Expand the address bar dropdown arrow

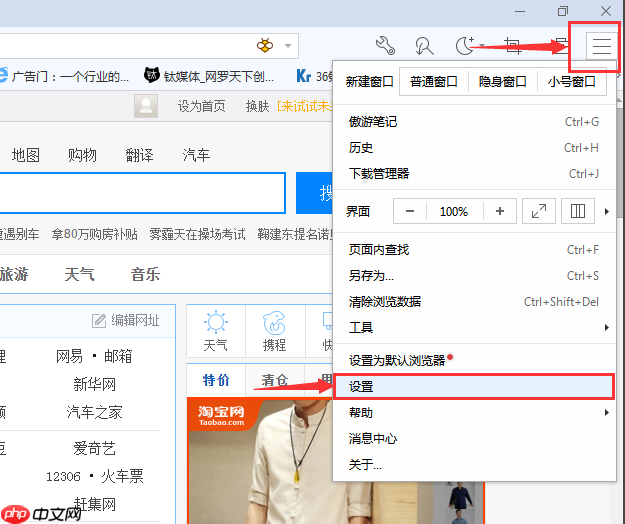coord(288,45)
